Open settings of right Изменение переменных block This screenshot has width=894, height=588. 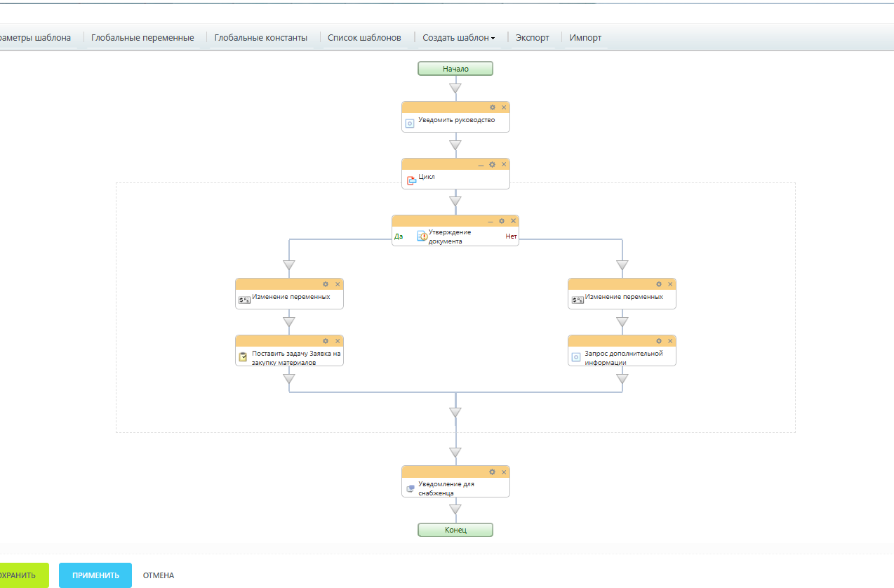pyautogui.click(x=658, y=284)
